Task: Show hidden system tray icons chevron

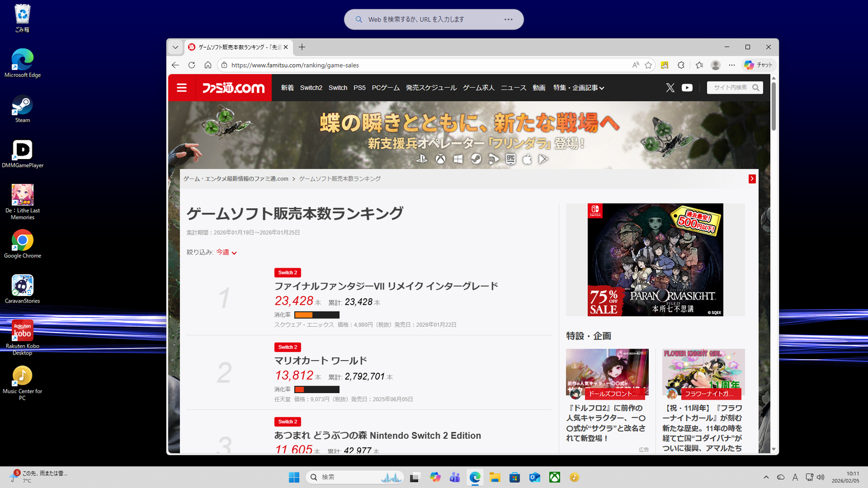Action: tap(766, 477)
